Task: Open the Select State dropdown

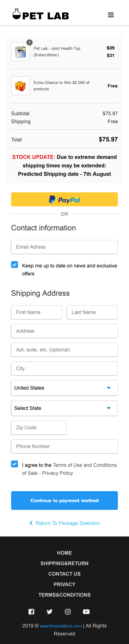Action: [64, 408]
